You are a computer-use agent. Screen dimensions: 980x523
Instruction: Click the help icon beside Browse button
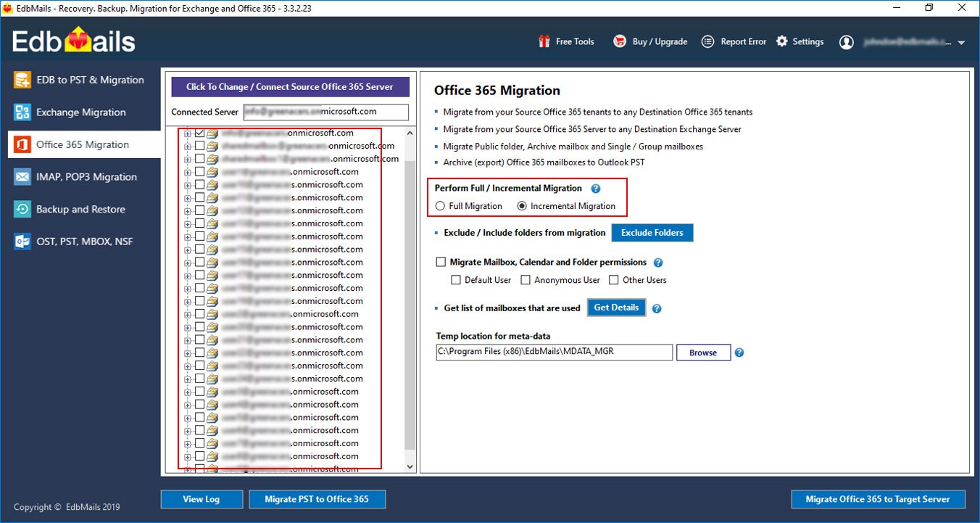tap(739, 353)
